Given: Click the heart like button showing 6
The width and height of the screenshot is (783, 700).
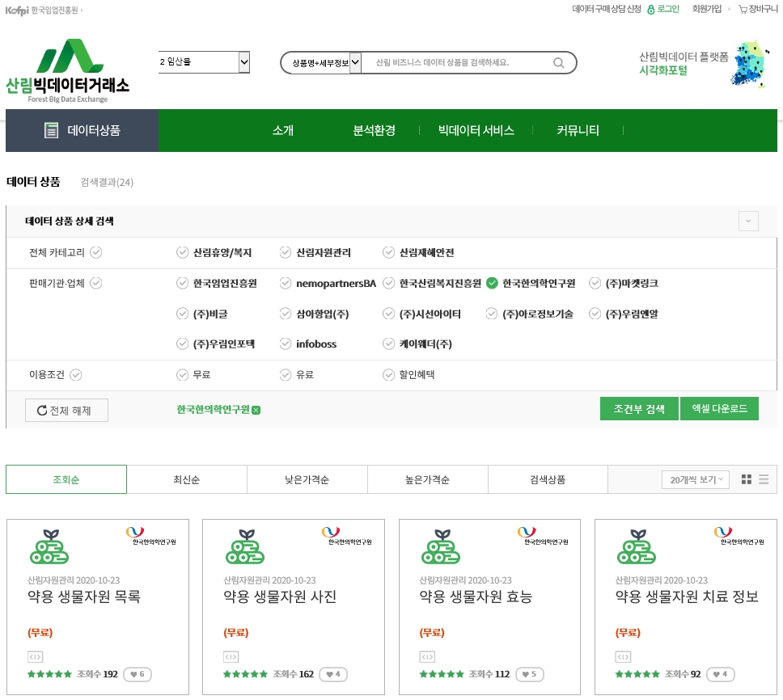Looking at the screenshot, I should 138,674.
